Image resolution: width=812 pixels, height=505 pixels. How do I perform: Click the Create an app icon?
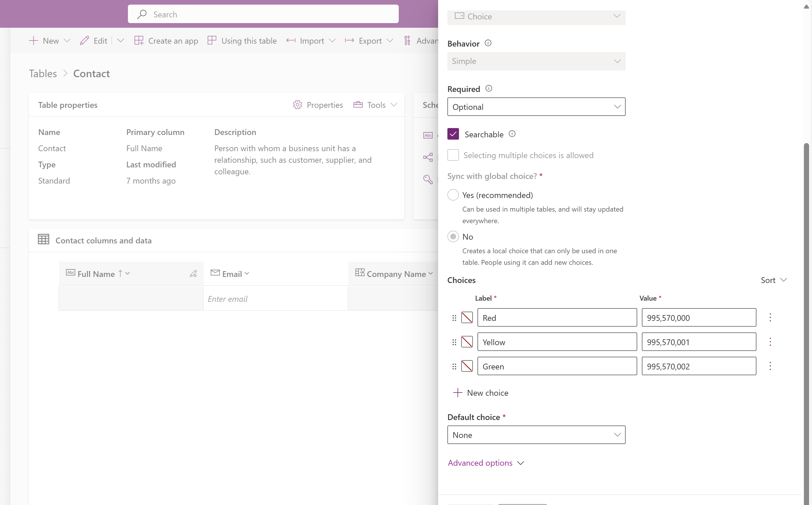point(139,41)
